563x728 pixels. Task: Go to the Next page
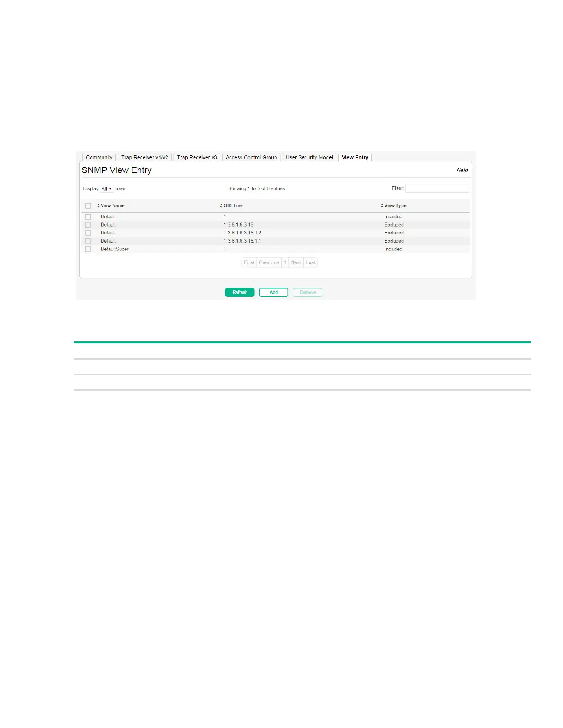tap(296, 262)
